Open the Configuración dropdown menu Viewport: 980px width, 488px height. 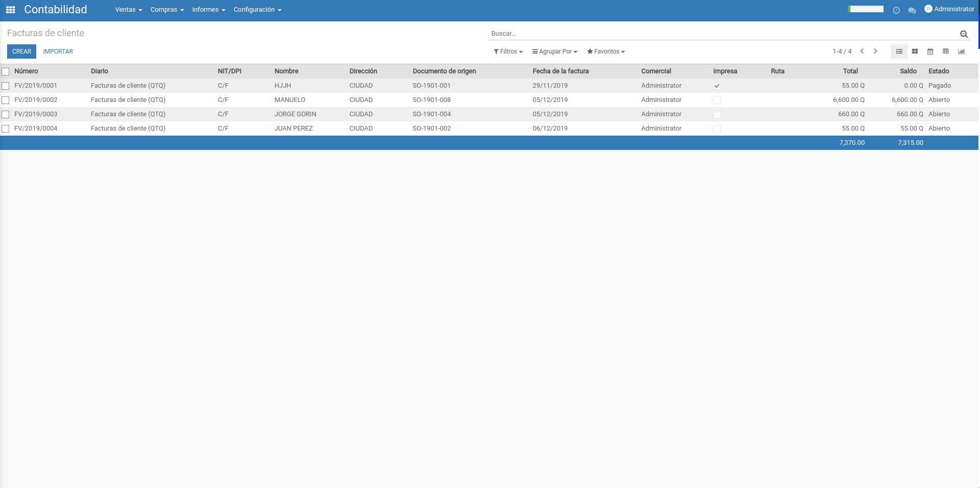click(x=257, y=10)
